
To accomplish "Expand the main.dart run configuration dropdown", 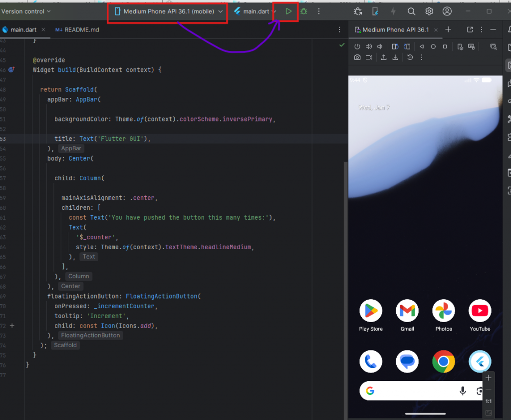I will tap(255, 11).
